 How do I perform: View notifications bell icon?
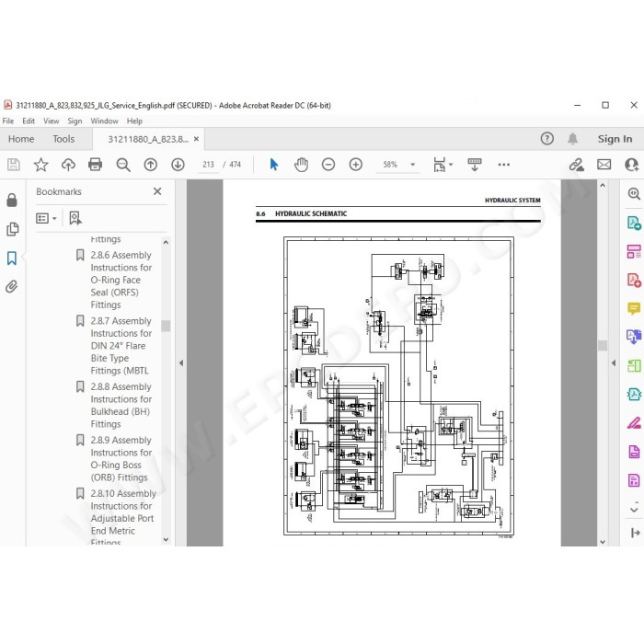(572, 139)
